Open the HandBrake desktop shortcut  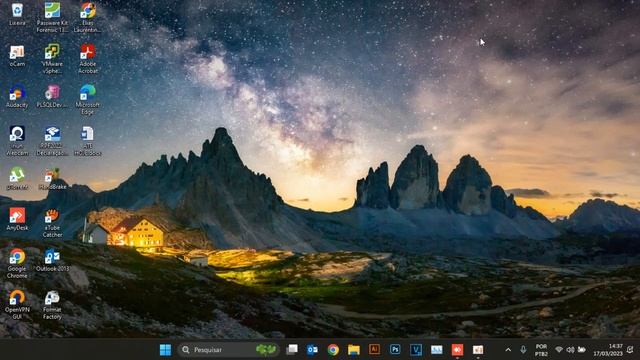pyautogui.click(x=52, y=178)
